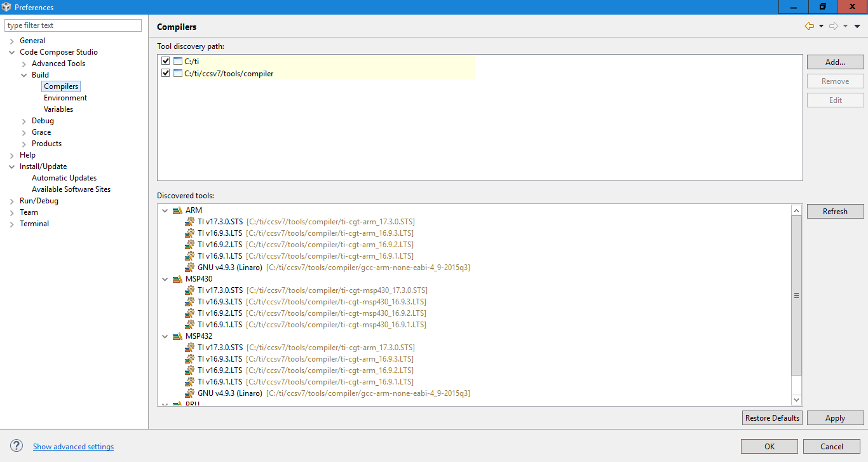Viewport: 868px width, 462px height.
Task: Open the forward history dropdown arrow
Action: click(845, 26)
